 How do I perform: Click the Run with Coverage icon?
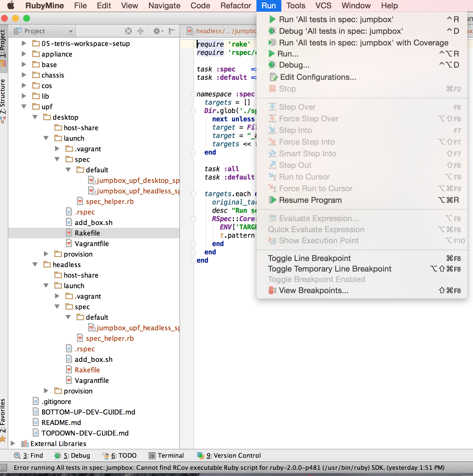[273, 43]
